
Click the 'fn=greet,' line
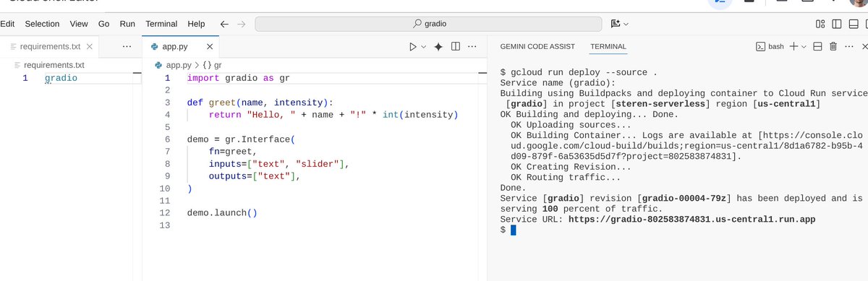pos(232,152)
